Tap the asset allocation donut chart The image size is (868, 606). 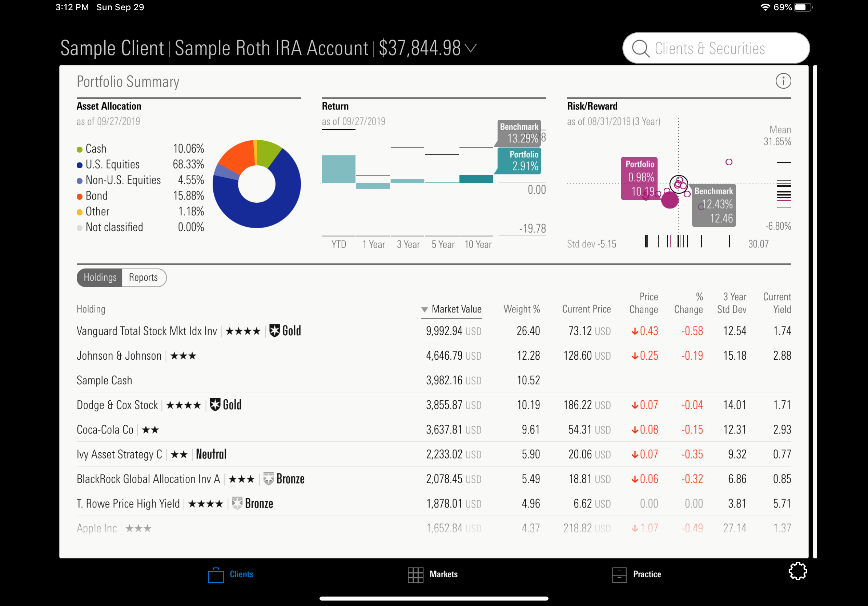click(257, 184)
